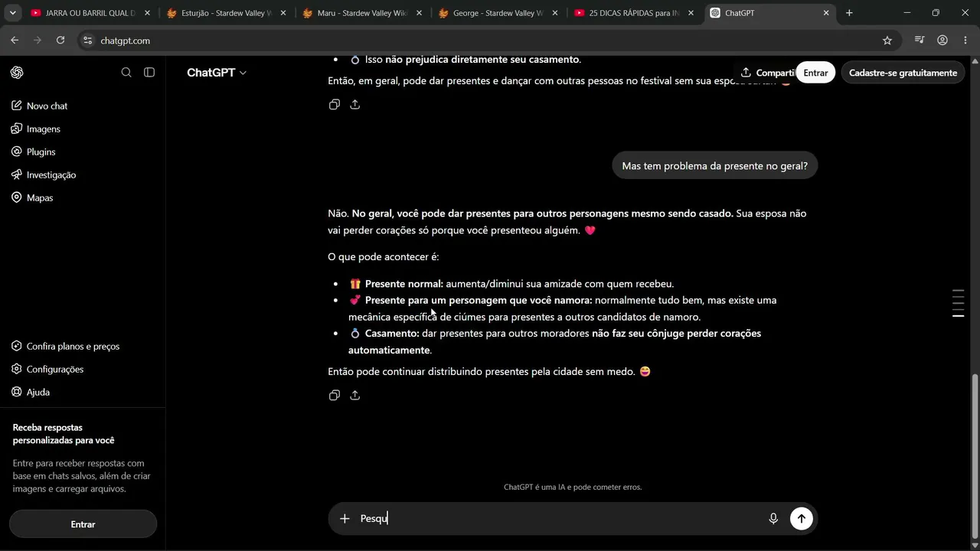980x551 pixels.
Task: Go back in browser history
Action: point(15,41)
